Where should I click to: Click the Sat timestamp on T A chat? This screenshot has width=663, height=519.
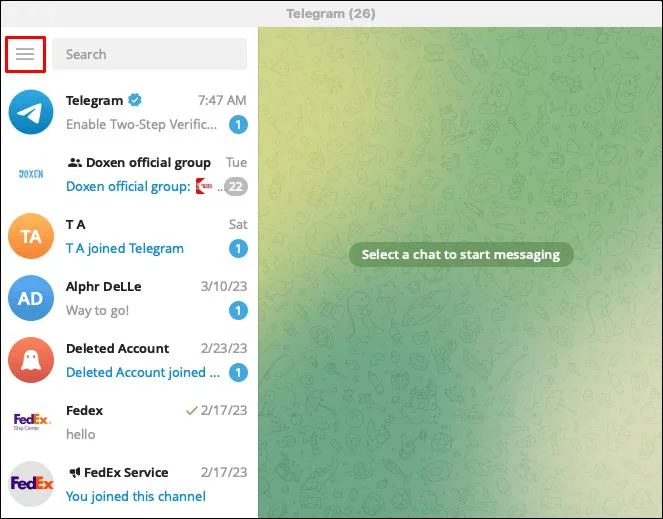[238, 225]
